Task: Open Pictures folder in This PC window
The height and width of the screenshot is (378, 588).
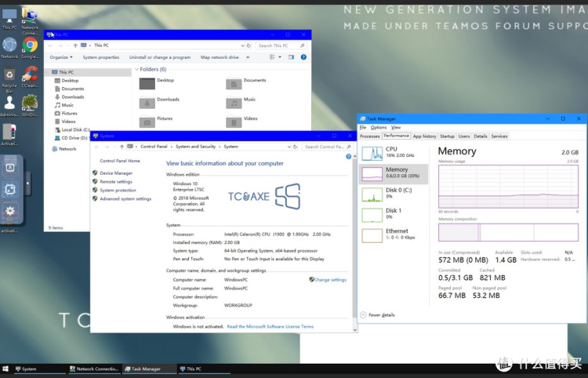Action: [156, 122]
